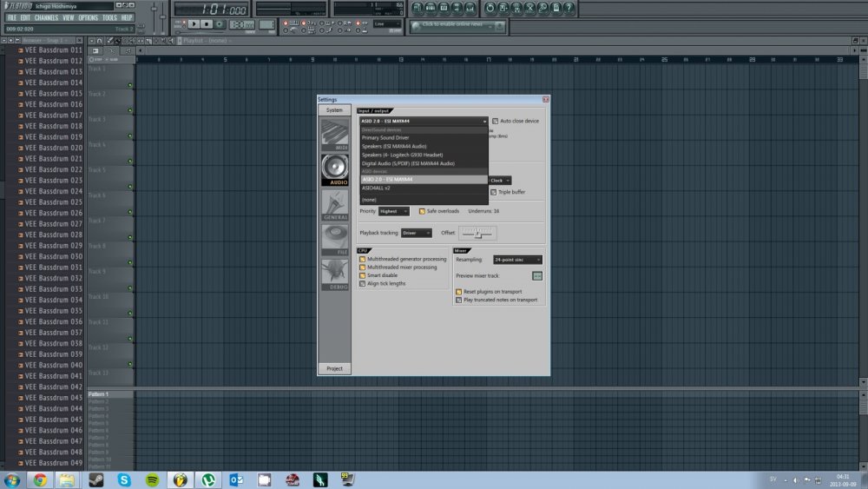
Task: Open Google Chrome from the taskbar
Action: pyautogui.click(x=40, y=479)
